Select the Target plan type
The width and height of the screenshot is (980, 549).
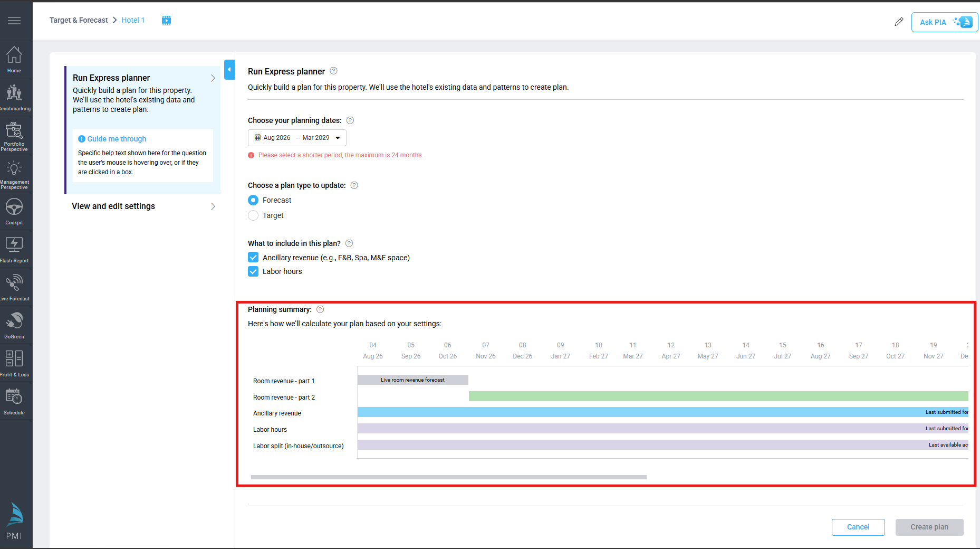pyautogui.click(x=253, y=215)
